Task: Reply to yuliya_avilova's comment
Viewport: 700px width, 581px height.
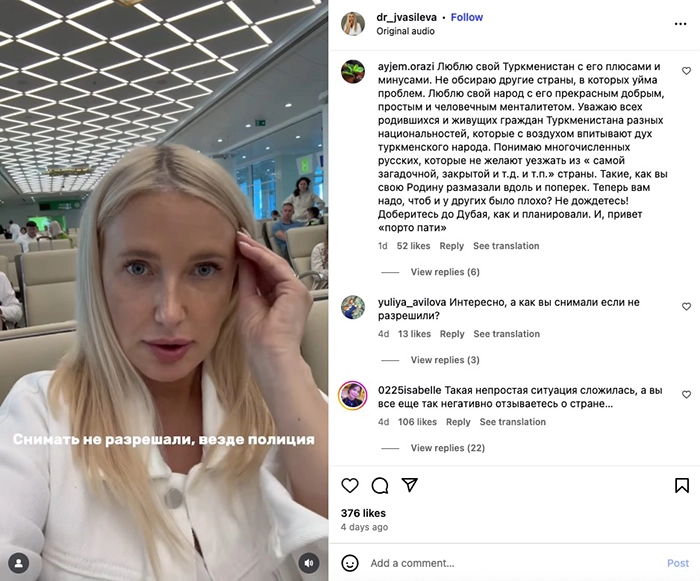Action: click(452, 334)
